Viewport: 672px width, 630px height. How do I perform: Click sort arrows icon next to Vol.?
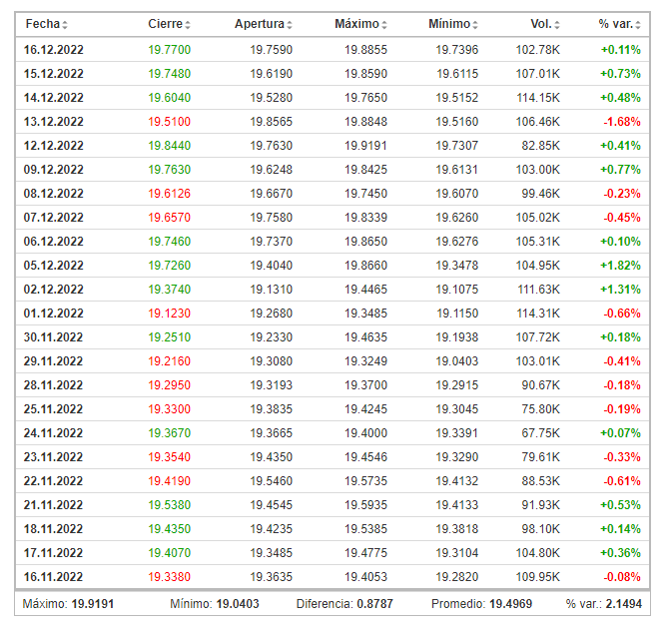(557, 25)
